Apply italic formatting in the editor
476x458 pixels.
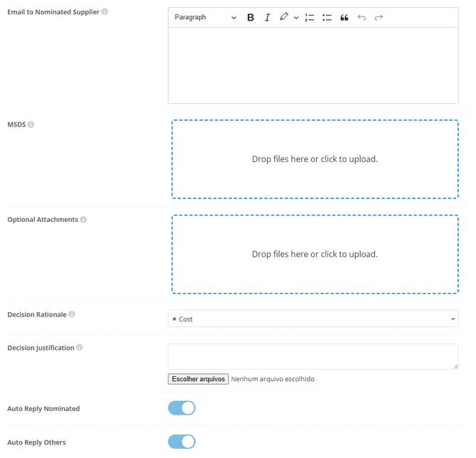[267, 17]
